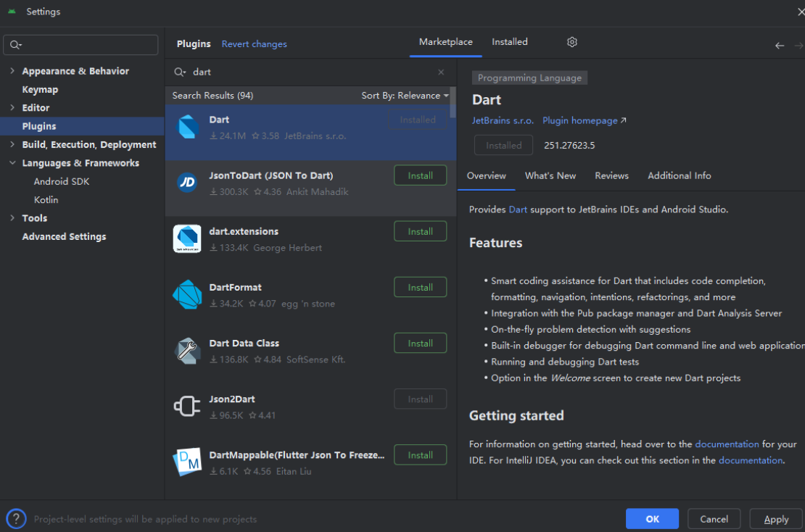The image size is (805, 532).
Task: Click the Dart plugin logo icon
Action: click(x=187, y=127)
